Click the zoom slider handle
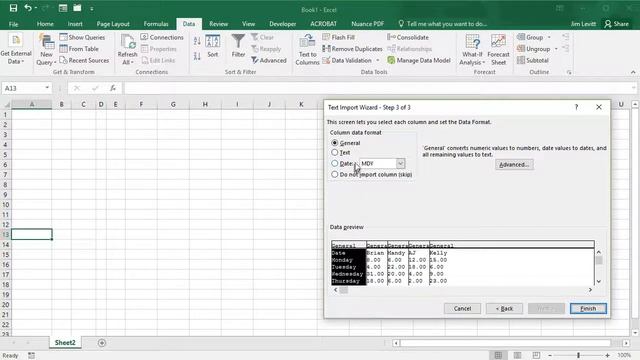This screenshot has height=360, width=640. [x=578, y=355]
